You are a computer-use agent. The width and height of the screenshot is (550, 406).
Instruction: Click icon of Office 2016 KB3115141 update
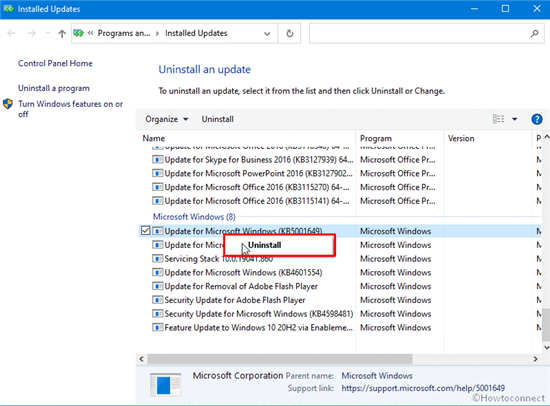(157, 201)
